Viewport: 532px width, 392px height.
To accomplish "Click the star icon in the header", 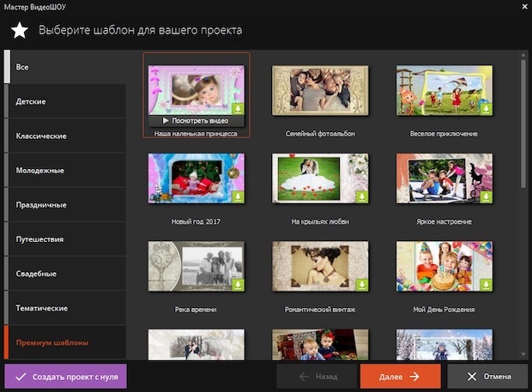I will pos(20,30).
